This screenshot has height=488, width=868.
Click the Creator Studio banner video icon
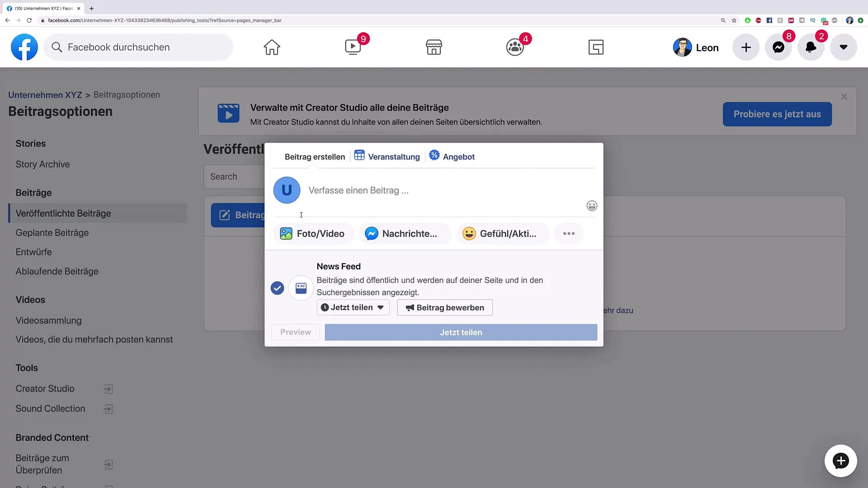click(x=229, y=113)
